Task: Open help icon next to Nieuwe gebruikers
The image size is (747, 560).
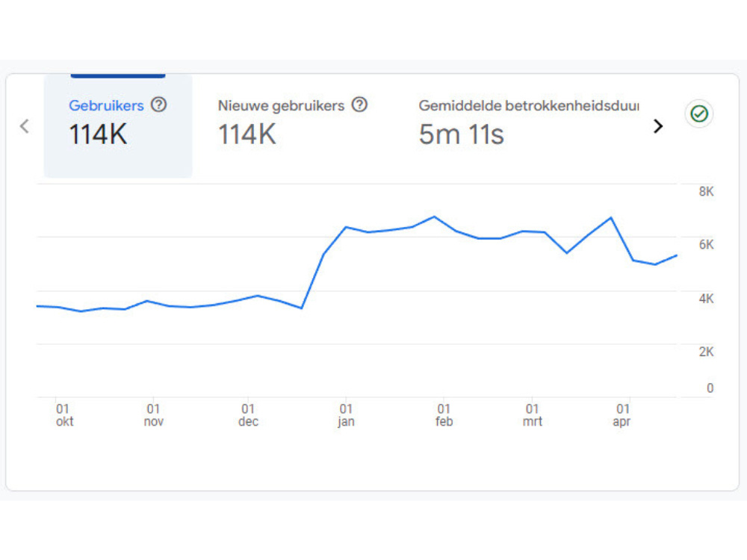Action: point(360,105)
